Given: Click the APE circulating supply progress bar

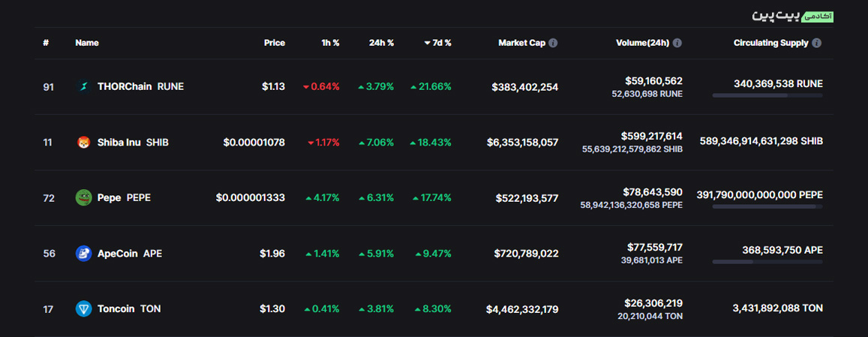Looking at the screenshot, I should tap(767, 262).
